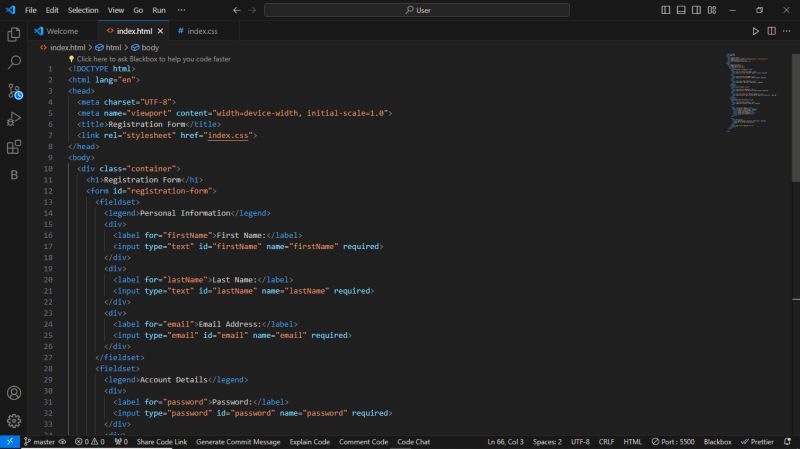Click 'Account Details' legend text
Image resolution: width=800 pixels, height=449 pixels.
(x=173, y=380)
